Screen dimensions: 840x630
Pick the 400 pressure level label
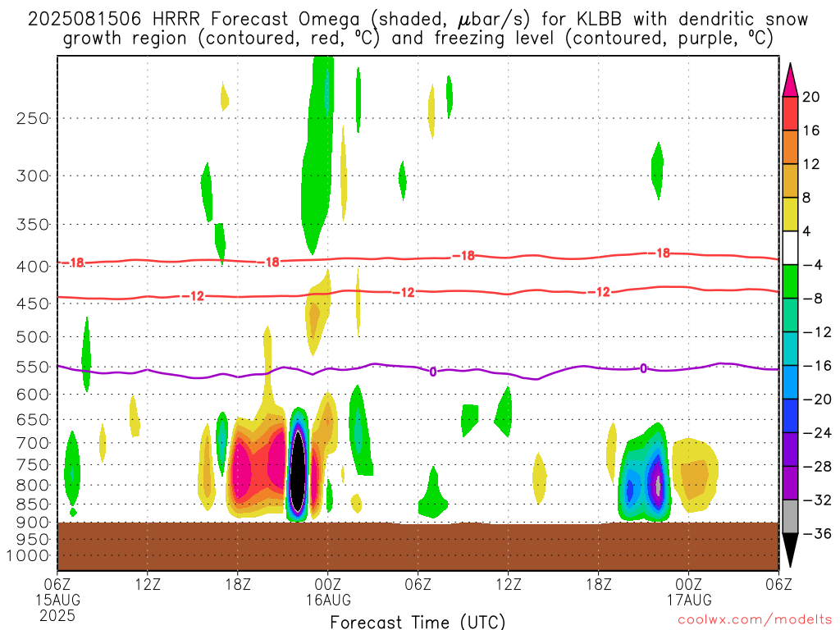(x=33, y=267)
